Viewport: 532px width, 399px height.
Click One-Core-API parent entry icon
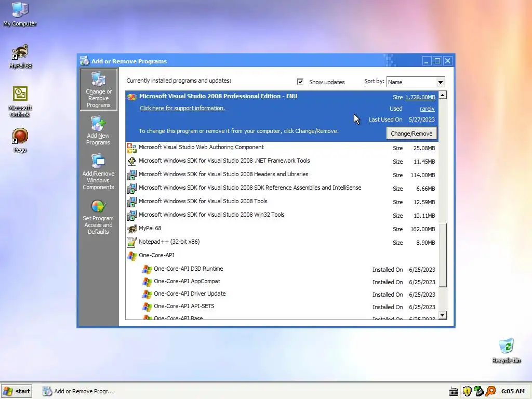(131, 256)
